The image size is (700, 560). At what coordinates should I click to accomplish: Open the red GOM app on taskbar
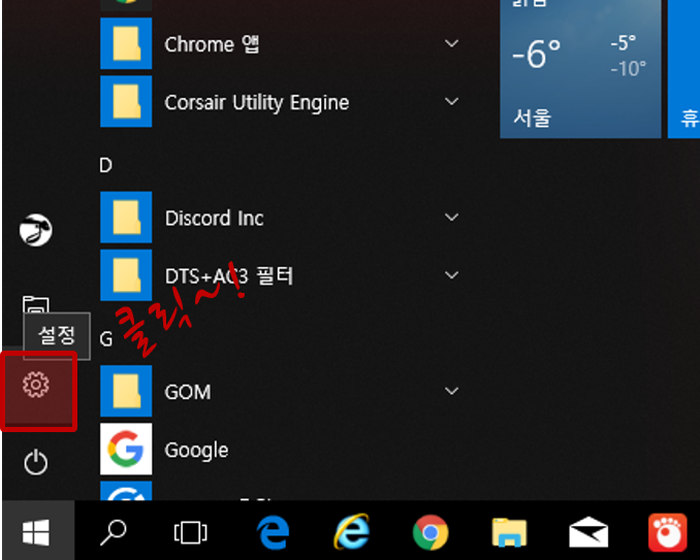coord(667,532)
